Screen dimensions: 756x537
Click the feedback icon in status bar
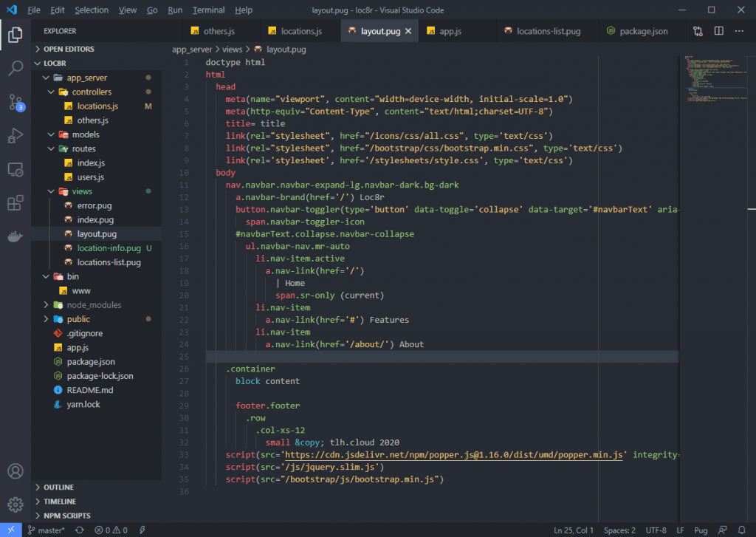[x=722, y=530]
